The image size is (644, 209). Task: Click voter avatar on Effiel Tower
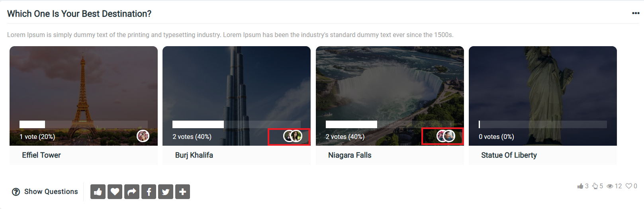143,136
